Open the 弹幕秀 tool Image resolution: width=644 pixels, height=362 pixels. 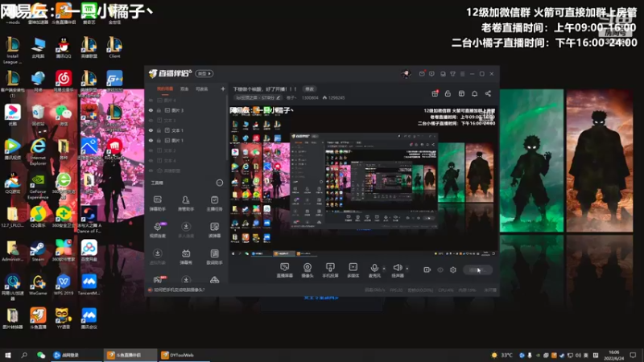[186, 257]
